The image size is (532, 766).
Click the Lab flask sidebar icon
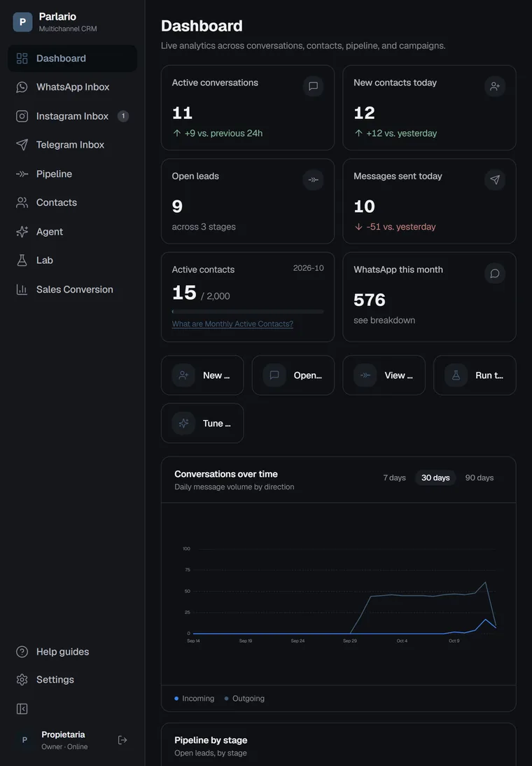coord(22,260)
